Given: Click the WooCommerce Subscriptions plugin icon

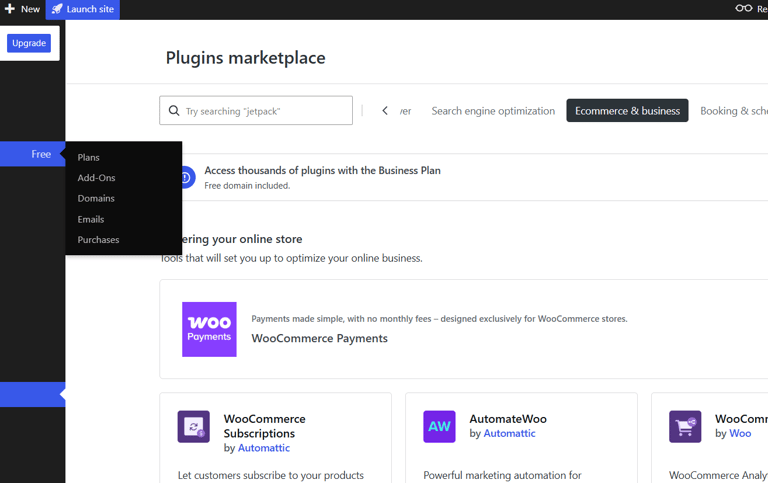Looking at the screenshot, I should (x=193, y=426).
